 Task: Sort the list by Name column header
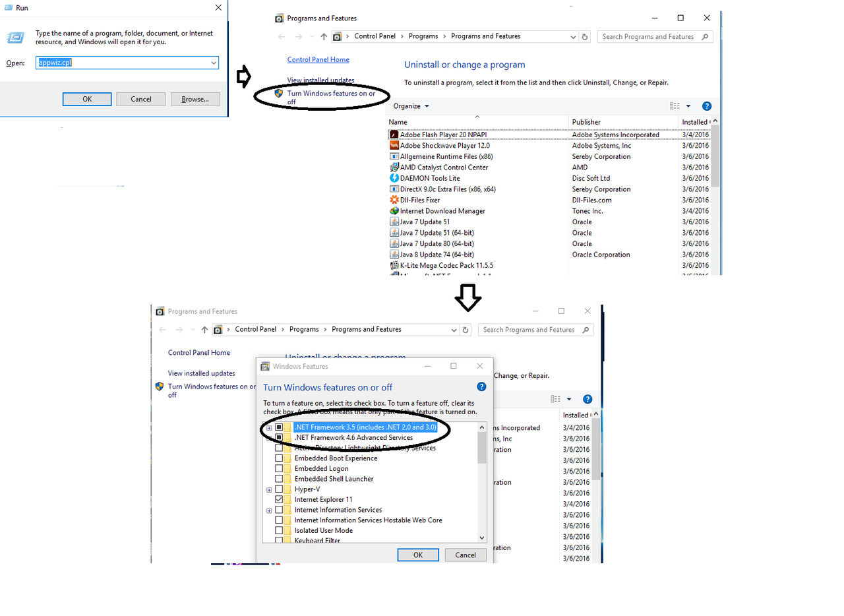[477, 122]
